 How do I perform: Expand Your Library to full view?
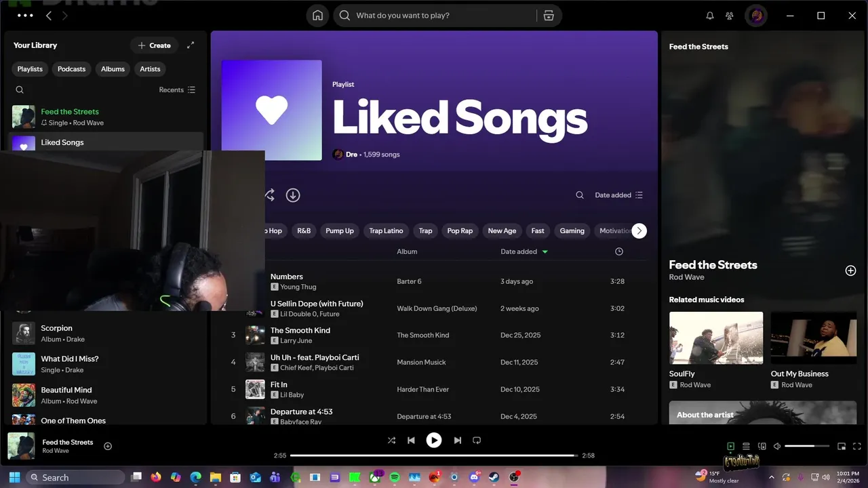click(191, 45)
